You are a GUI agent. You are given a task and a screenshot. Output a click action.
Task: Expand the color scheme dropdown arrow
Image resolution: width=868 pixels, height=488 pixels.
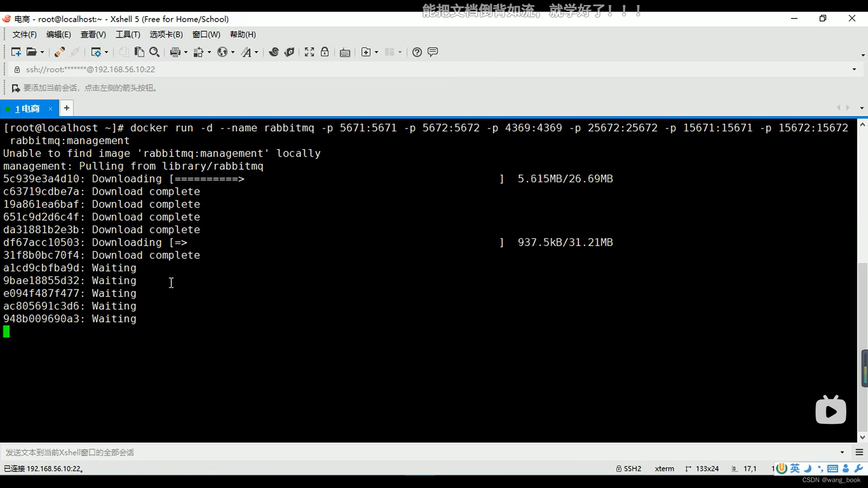click(209, 52)
